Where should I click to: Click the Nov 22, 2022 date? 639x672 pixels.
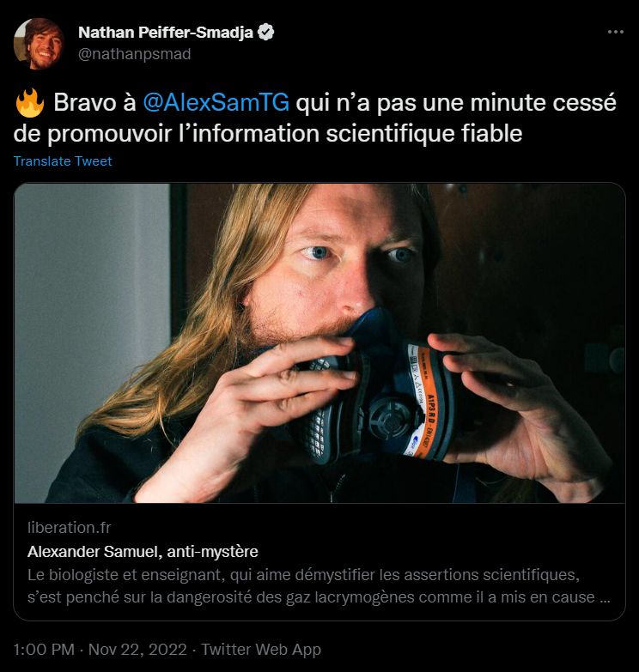[x=137, y=650]
